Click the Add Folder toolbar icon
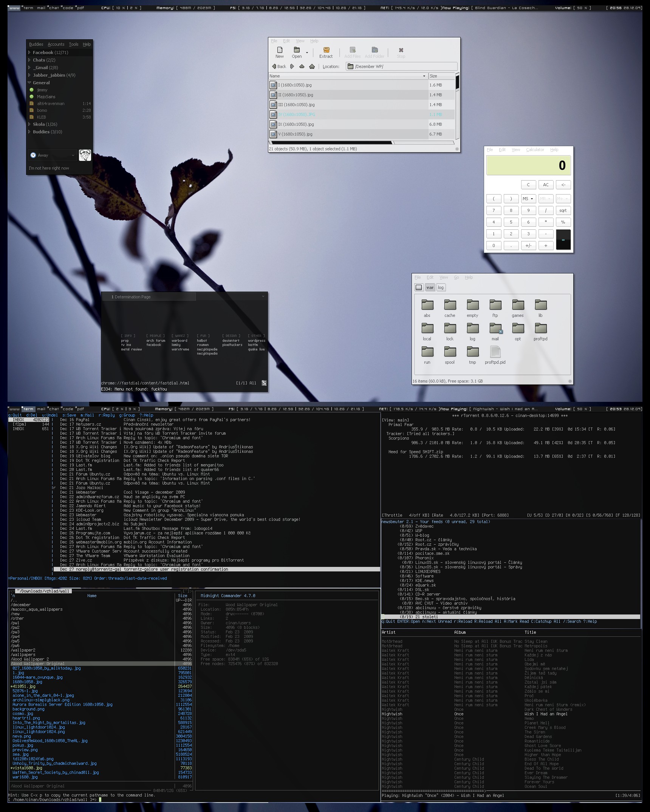 pyautogui.click(x=375, y=50)
